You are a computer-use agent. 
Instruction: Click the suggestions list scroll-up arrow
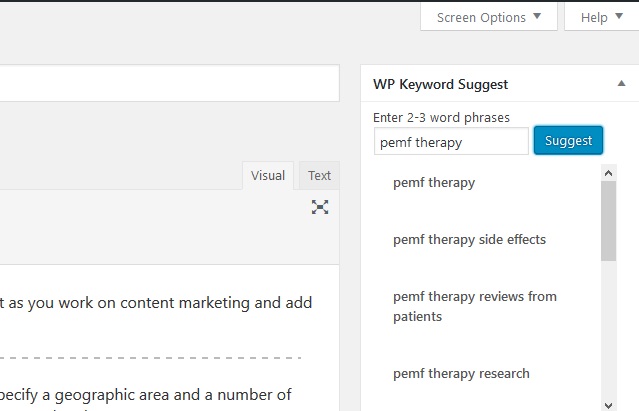(x=608, y=173)
